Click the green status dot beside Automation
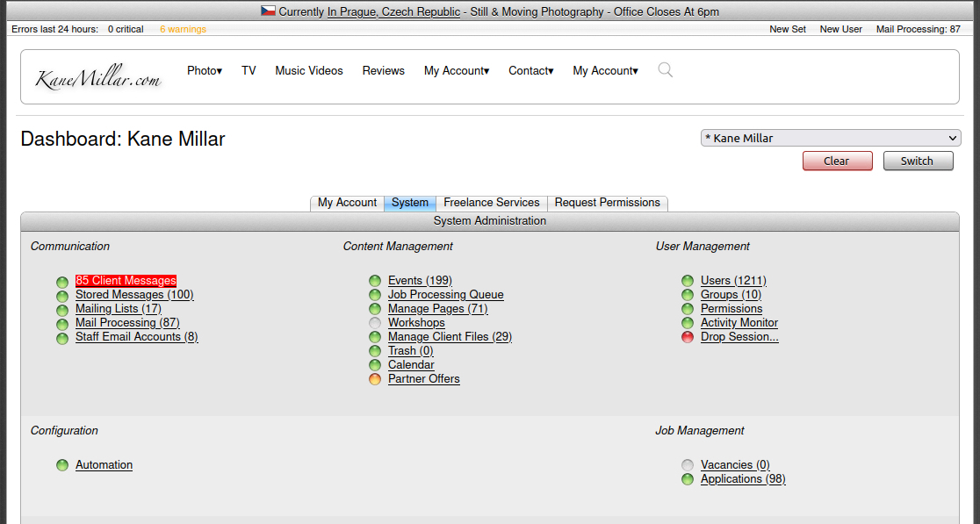Screen dimensions: 980x524 click(62, 465)
